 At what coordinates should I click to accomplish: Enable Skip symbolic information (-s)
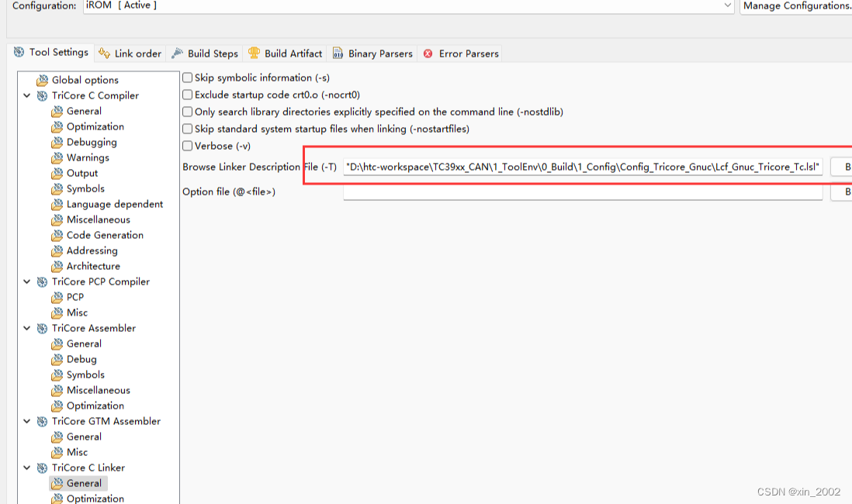(x=188, y=78)
